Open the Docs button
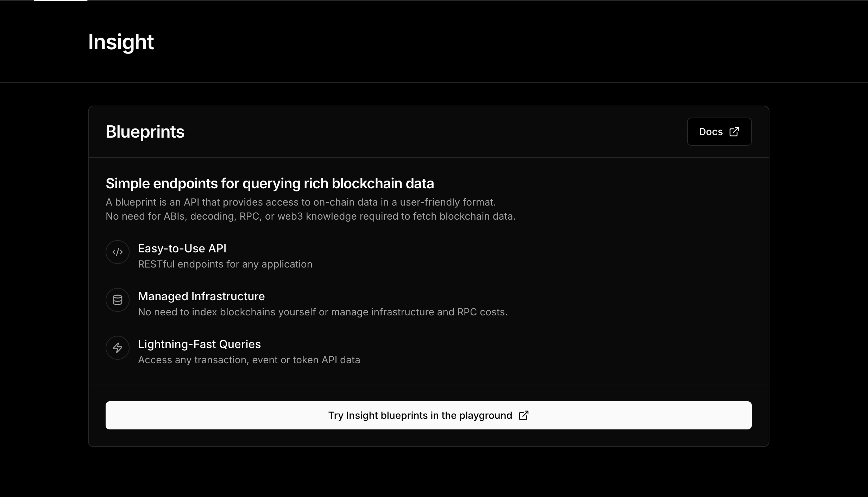Viewport: 868px width, 497px height. pyautogui.click(x=719, y=132)
